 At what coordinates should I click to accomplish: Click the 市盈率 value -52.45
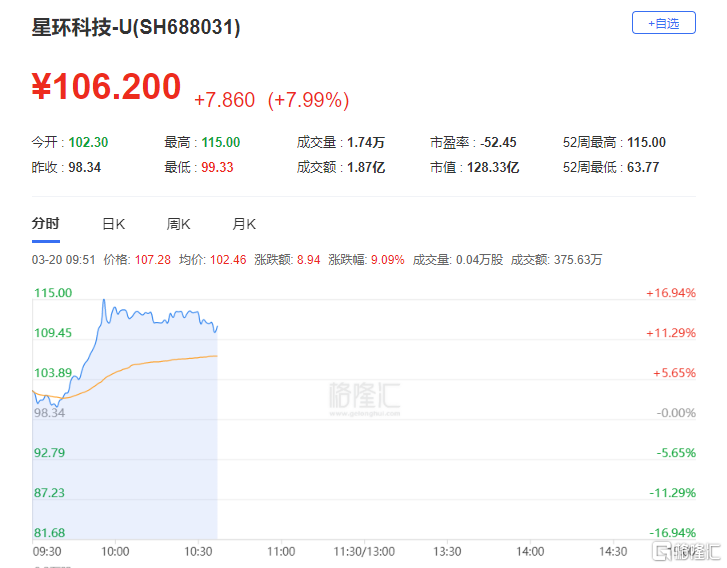(498, 142)
